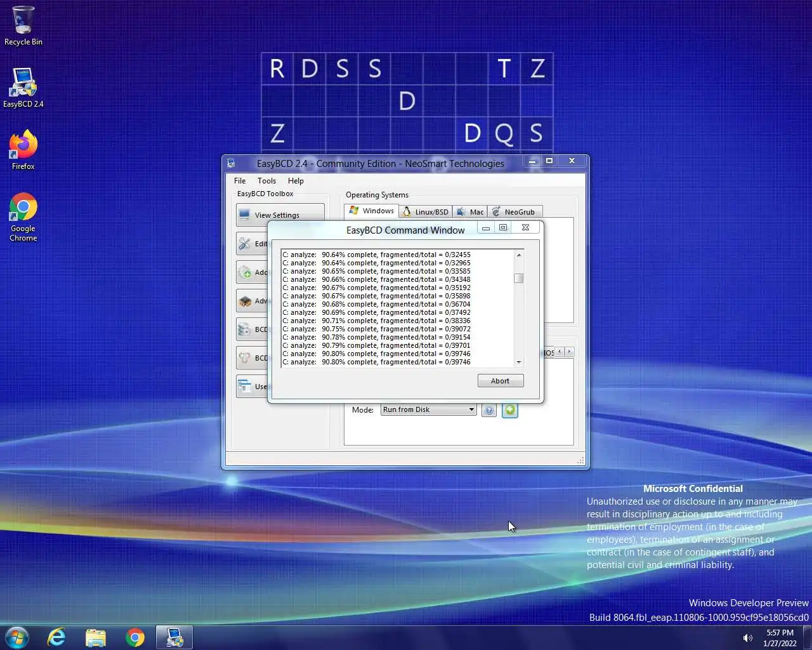Click the Edit Boot Menu tools icon
This screenshot has width=812, height=650.
pos(245,244)
